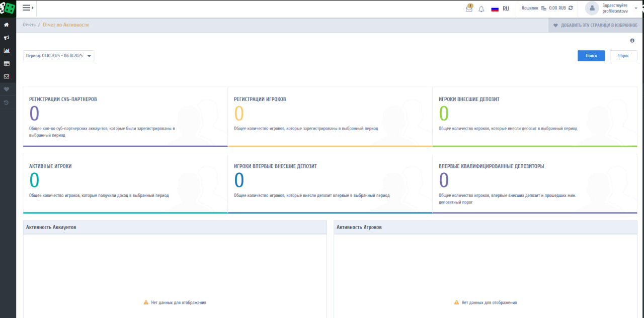Open favorites via heart icon in sidebar
The height and width of the screenshot is (318, 644).
7,89
